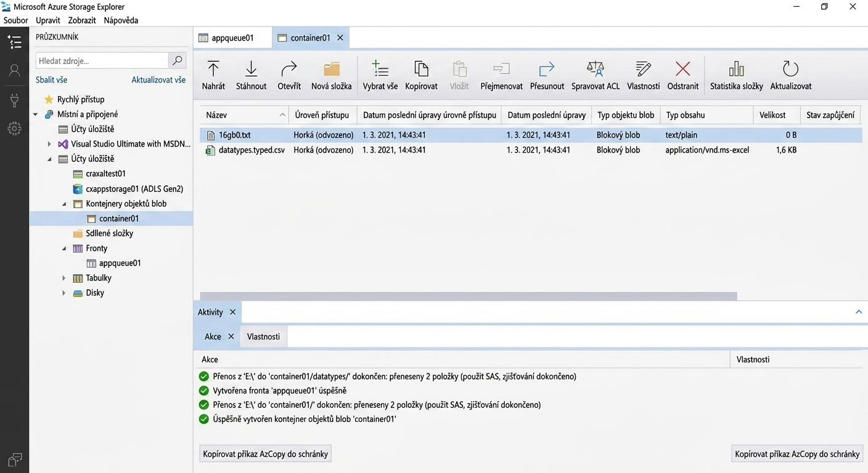
Task: Collapse the Fronty node
Action: click(x=64, y=248)
